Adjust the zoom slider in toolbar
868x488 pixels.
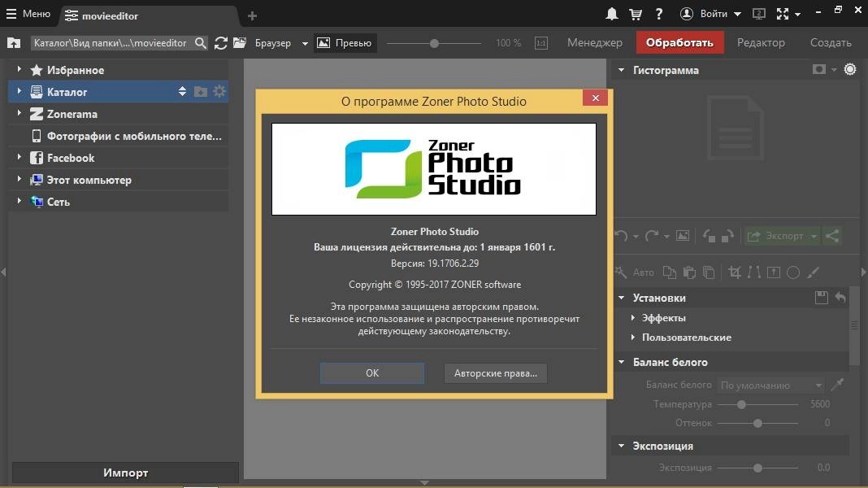[434, 43]
